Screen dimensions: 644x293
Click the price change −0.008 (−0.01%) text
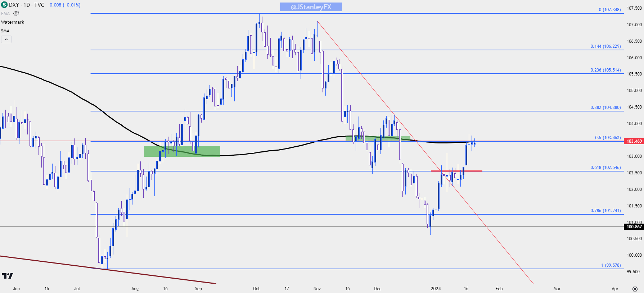64,5
